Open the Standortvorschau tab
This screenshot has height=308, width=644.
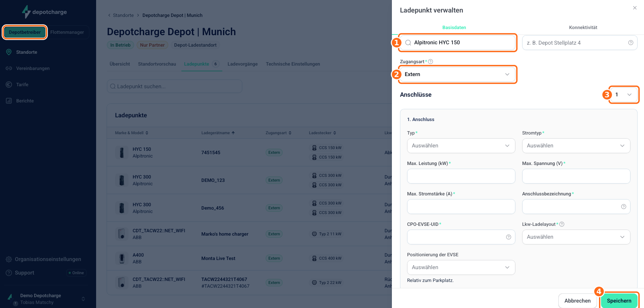(x=157, y=64)
